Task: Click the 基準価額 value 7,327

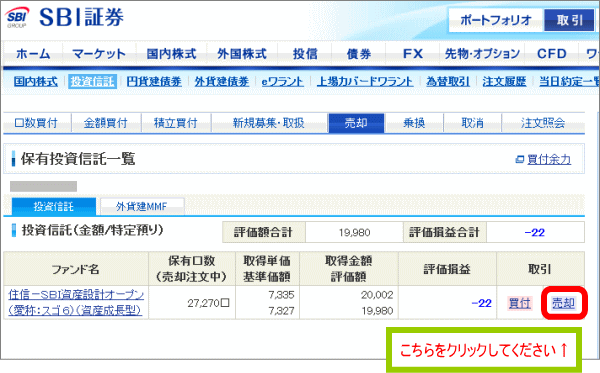Action: (x=281, y=311)
